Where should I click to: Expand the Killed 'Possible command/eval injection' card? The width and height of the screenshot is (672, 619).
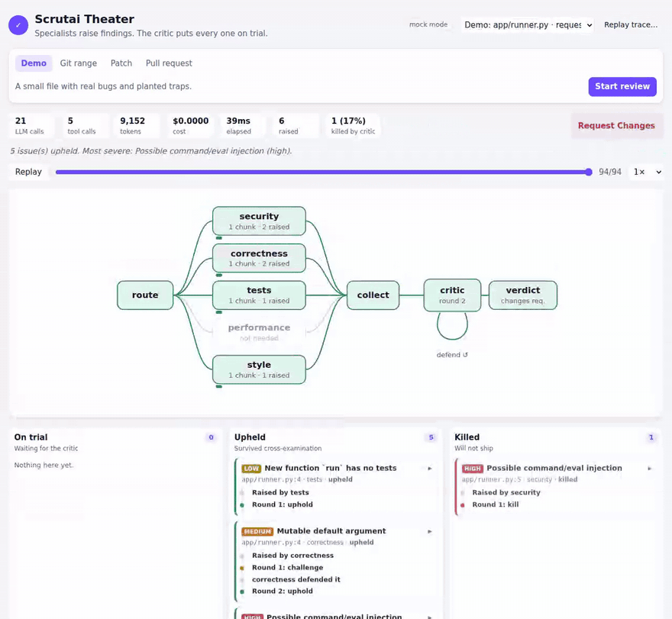(650, 468)
